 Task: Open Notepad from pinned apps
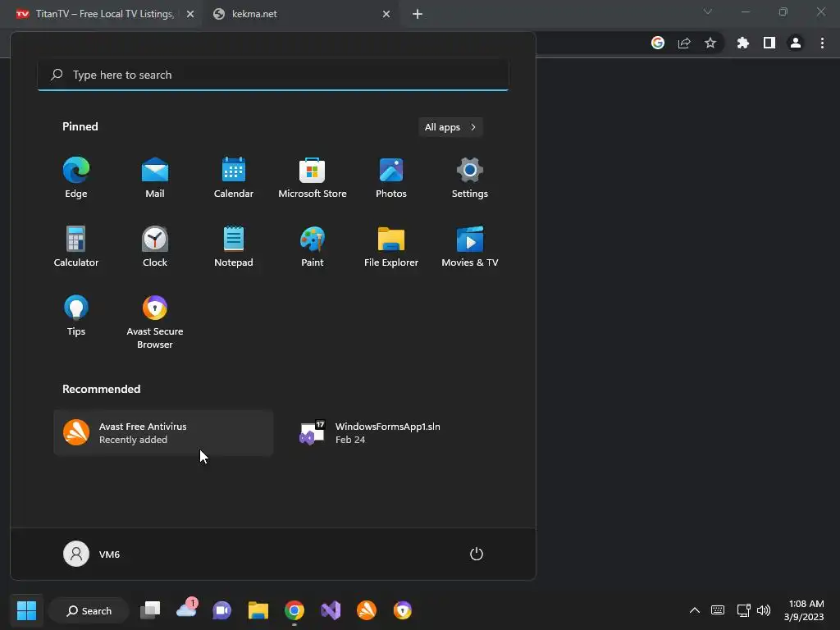[234, 246]
